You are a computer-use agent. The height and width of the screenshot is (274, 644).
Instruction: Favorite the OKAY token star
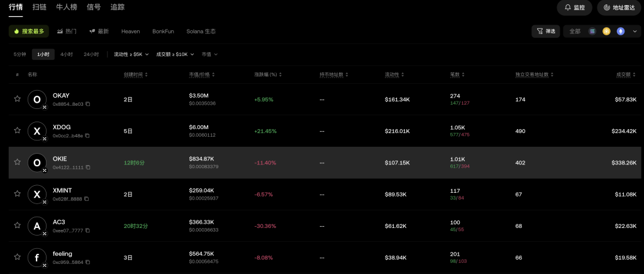18,99
